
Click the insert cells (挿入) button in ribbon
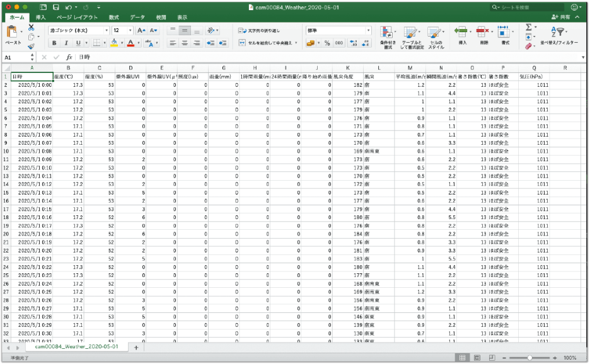pyautogui.click(x=462, y=36)
